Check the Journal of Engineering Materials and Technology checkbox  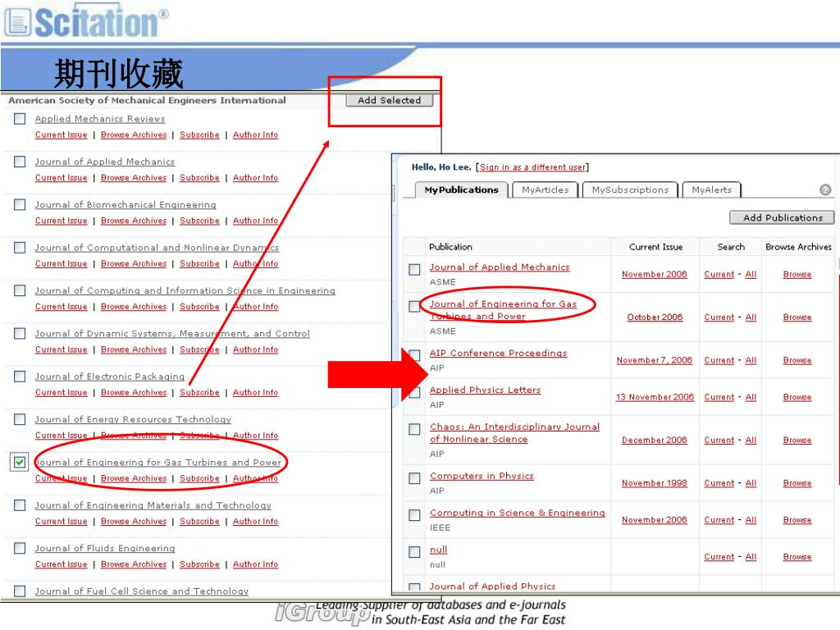20,504
